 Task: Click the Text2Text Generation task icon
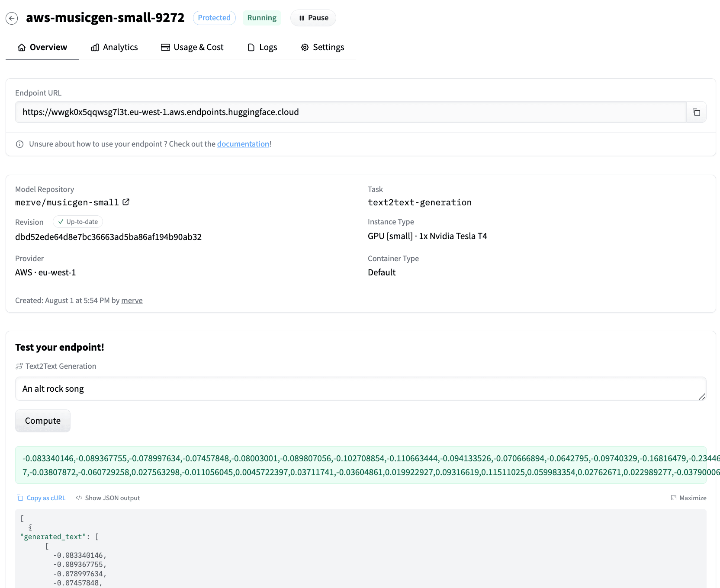(x=19, y=366)
